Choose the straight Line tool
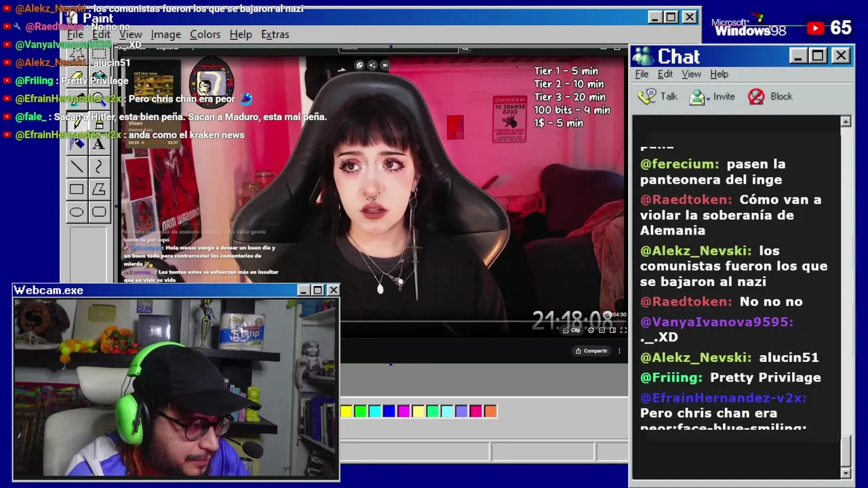868x488 pixels. click(x=77, y=167)
